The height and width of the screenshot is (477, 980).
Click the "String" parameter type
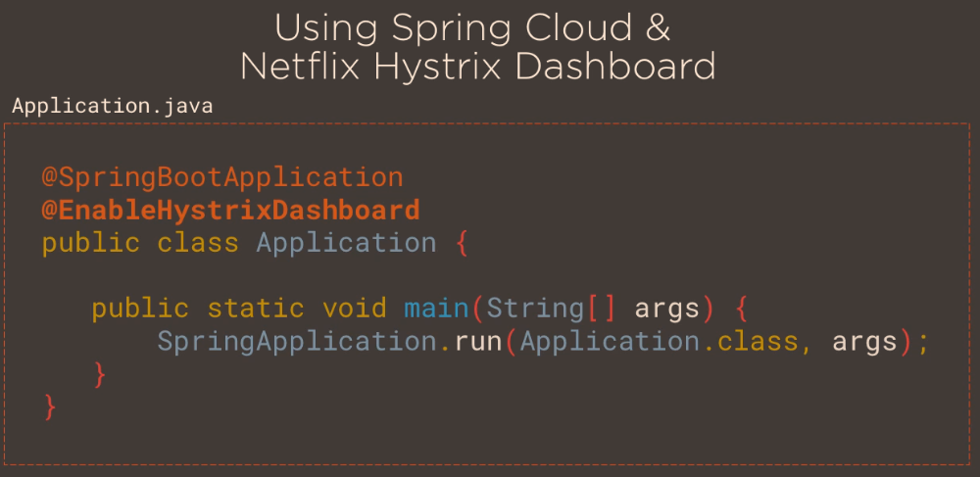click(x=536, y=309)
